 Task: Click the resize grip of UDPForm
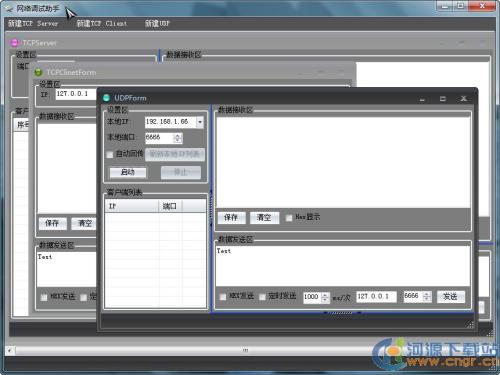(x=471, y=325)
